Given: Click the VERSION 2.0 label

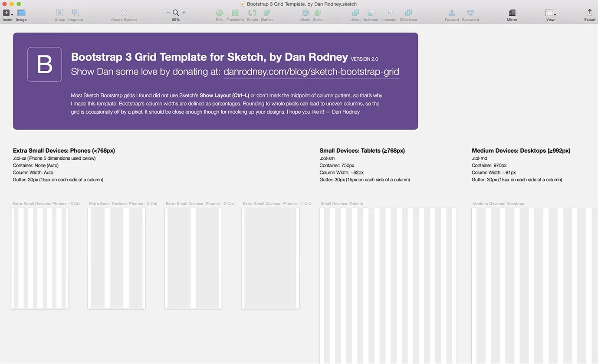Looking at the screenshot, I should click(365, 59).
